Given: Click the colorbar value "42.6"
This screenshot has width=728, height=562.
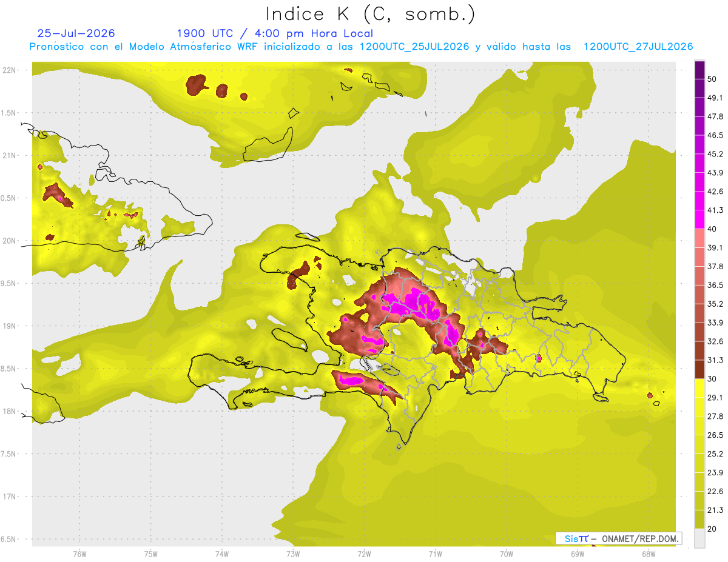Looking at the screenshot, I should pos(715,192).
